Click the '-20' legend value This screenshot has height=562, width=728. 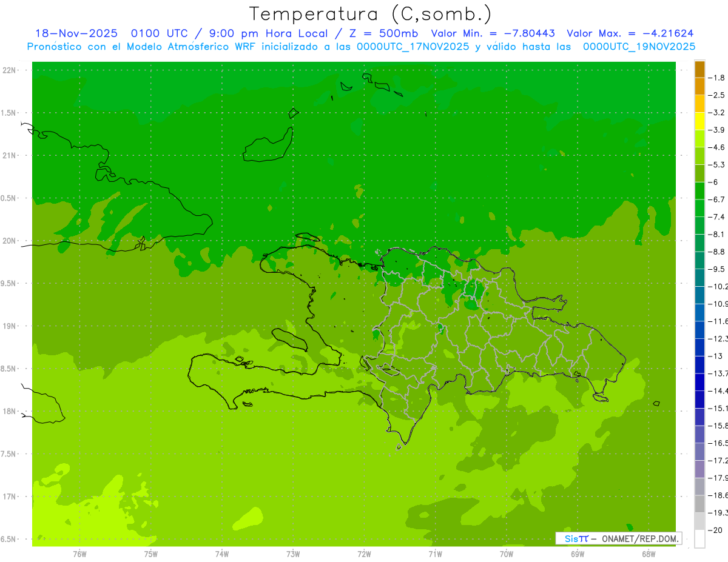pos(716,530)
